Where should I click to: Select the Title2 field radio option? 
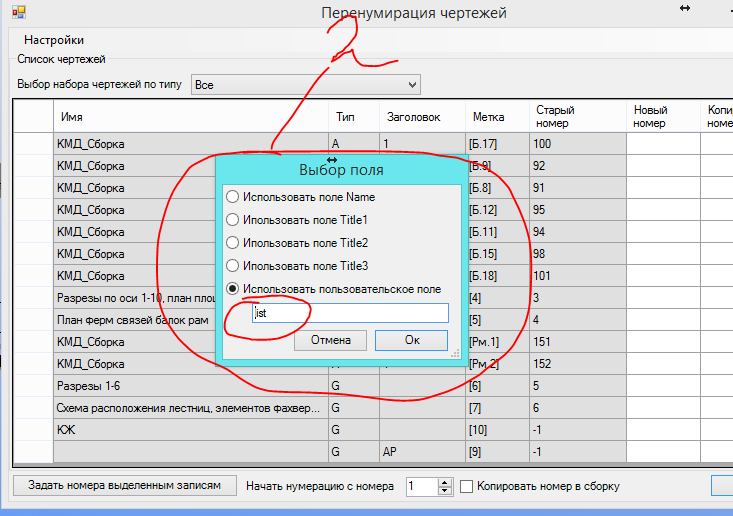tap(233, 243)
